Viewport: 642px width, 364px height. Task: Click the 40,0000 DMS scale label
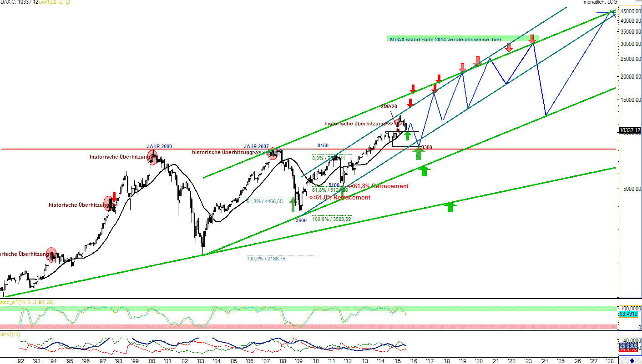(631, 340)
